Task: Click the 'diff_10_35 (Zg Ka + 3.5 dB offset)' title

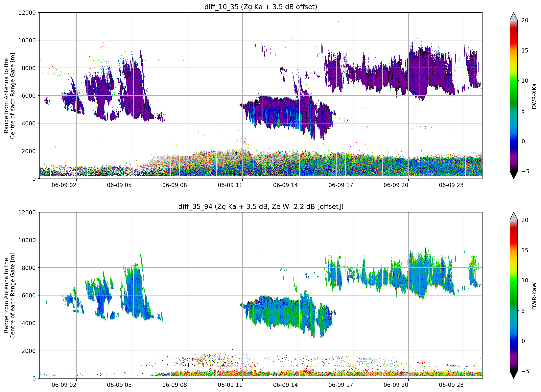Action: tap(261, 7)
